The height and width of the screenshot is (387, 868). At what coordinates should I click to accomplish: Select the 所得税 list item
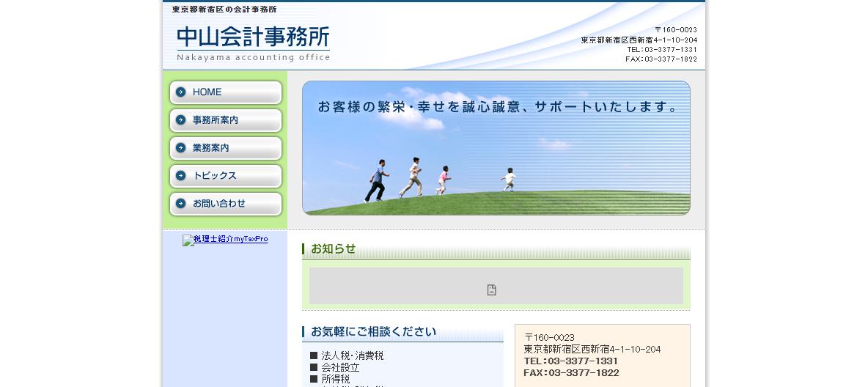point(336,379)
